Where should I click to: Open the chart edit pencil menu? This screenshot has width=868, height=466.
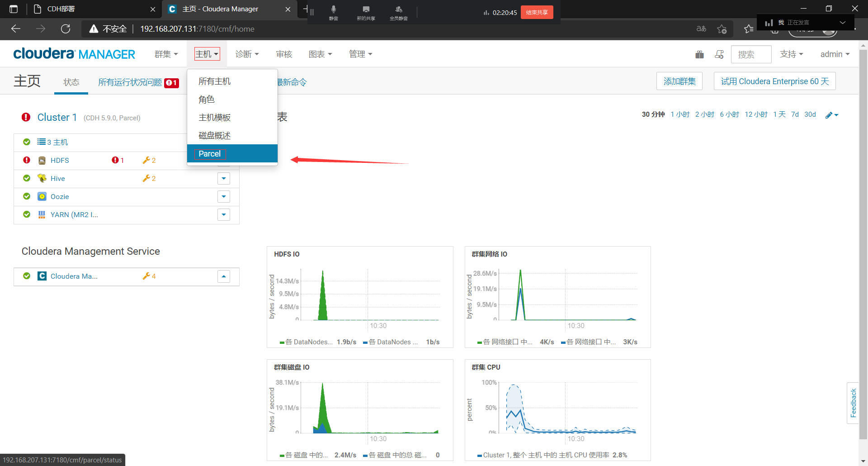click(x=832, y=115)
